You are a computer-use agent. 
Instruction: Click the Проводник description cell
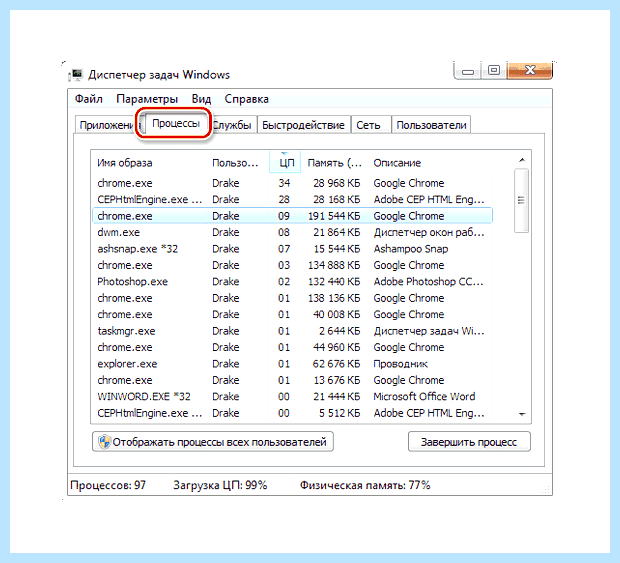click(401, 364)
